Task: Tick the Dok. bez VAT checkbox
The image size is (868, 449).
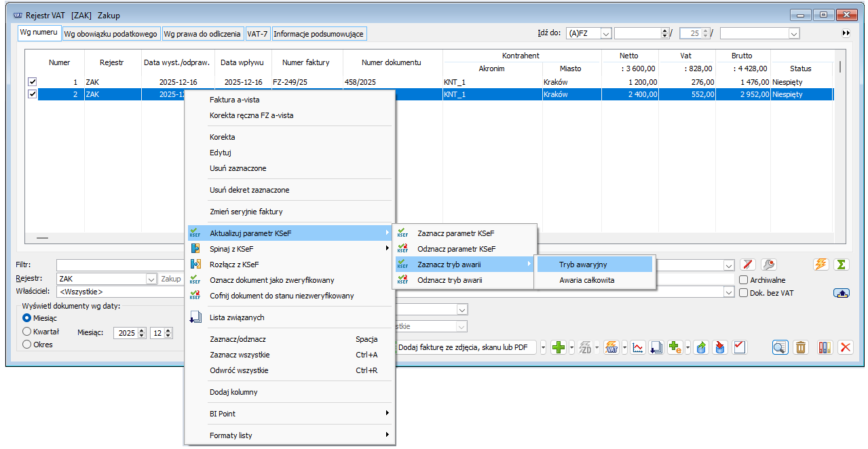Action: [x=744, y=293]
